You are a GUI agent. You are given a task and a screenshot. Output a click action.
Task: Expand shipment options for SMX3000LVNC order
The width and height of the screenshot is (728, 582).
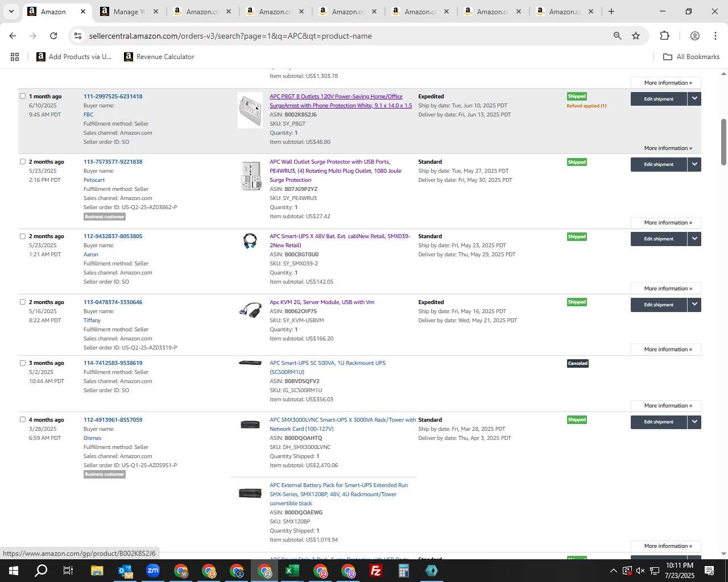[x=694, y=422]
